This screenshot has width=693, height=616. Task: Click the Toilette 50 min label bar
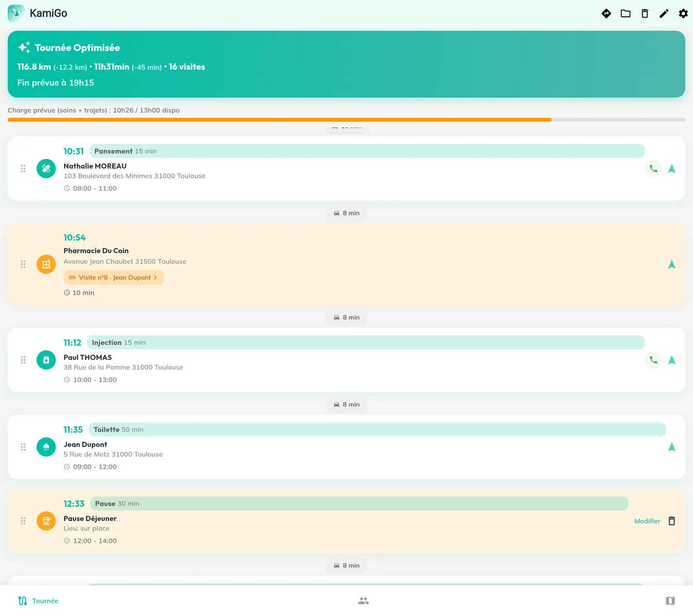pos(377,430)
